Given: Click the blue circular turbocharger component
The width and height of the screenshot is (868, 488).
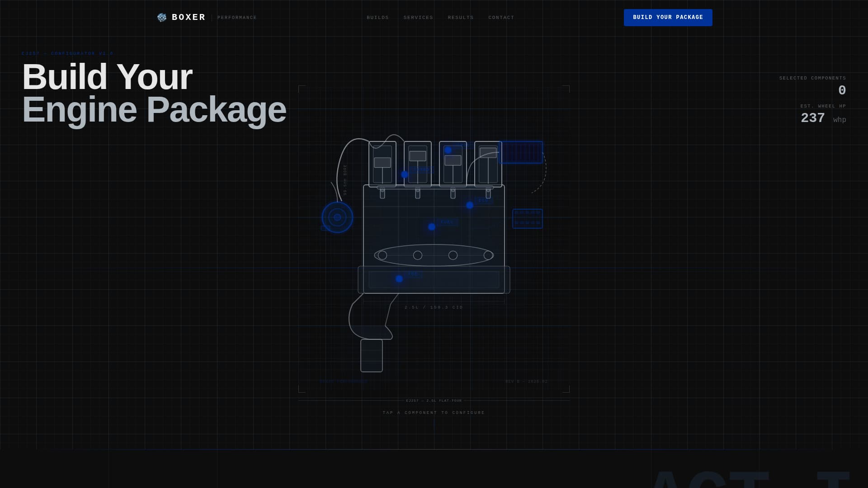Looking at the screenshot, I should [x=337, y=217].
